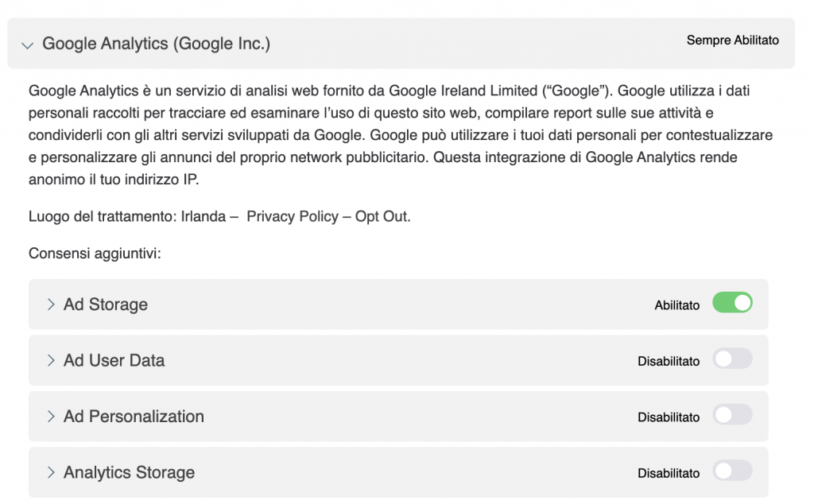Expand the Ad User Data chevron
Viewport: 814px width, 504px height.
click(x=51, y=361)
